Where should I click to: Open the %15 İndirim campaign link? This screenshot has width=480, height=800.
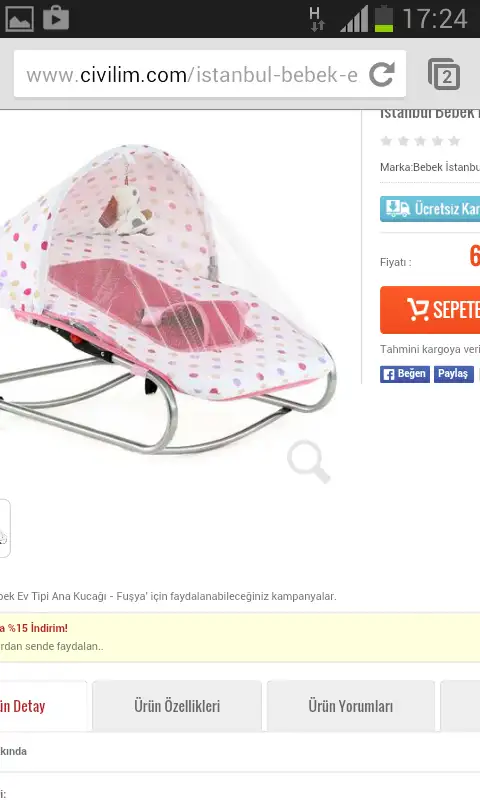click(x=34, y=628)
